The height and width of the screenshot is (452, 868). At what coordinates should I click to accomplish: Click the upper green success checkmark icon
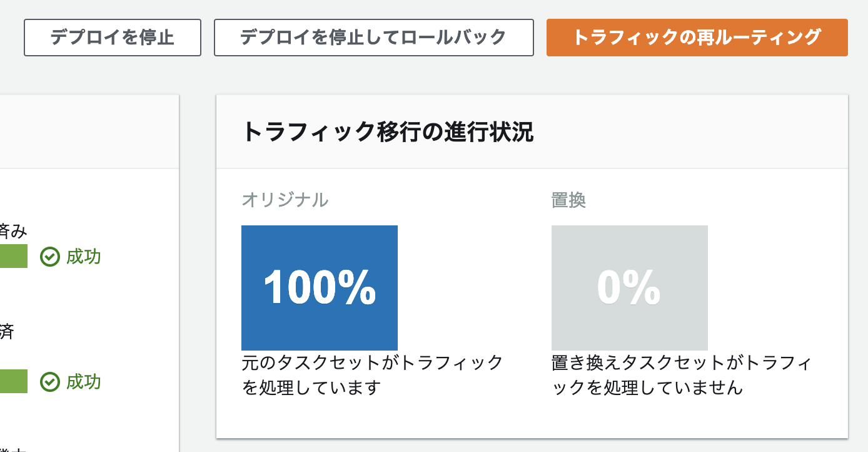click(50, 257)
